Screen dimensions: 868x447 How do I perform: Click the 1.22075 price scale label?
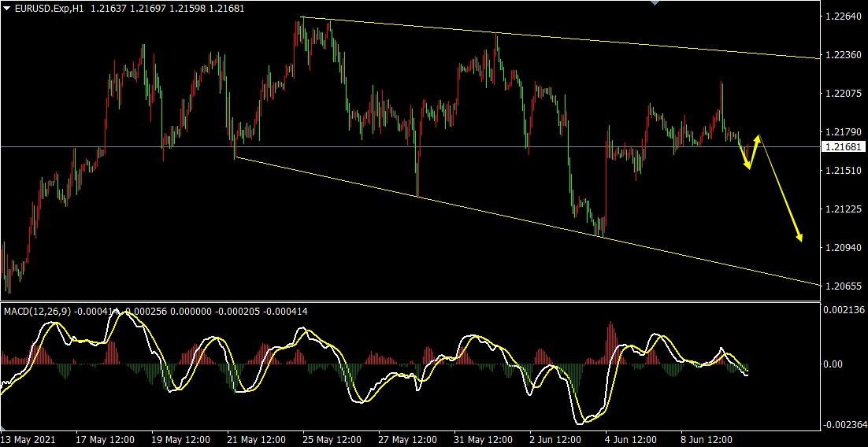click(843, 94)
